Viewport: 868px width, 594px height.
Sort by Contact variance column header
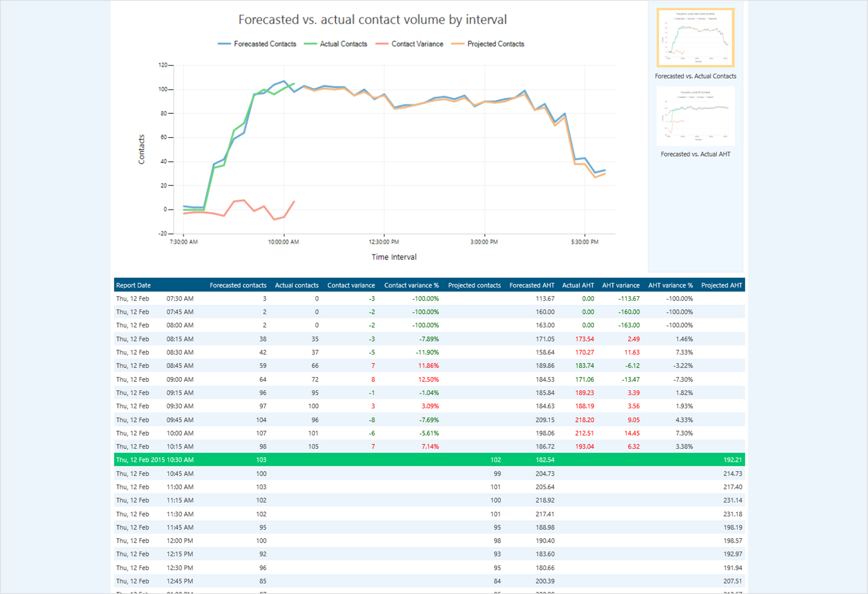(x=351, y=285)
